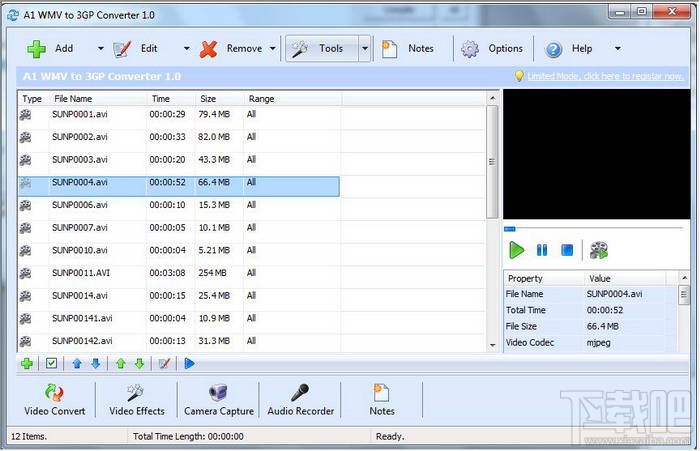Click the property panel scroll up arrow
The height and width of the screenshot is (451, 700).
click(684, 278)
